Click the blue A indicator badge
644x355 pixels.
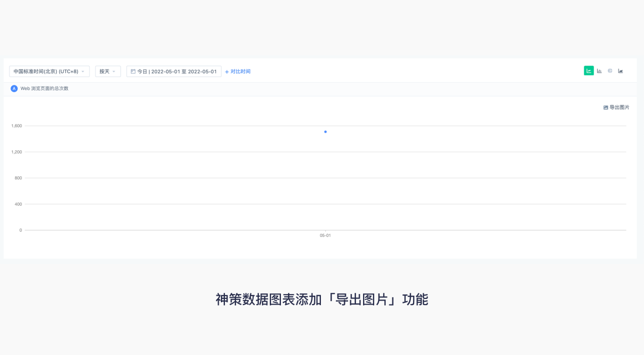pyautogui.click(x=14, y=89)
